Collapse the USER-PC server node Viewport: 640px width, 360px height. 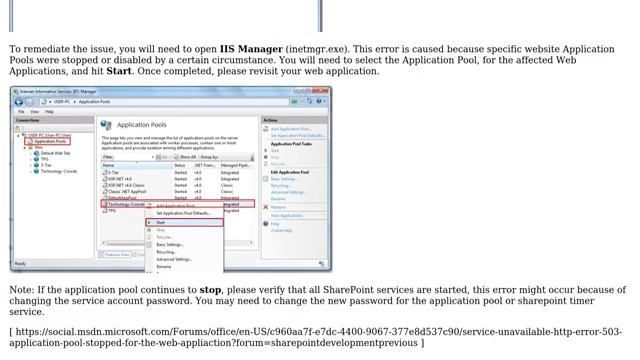pos(18,135)
